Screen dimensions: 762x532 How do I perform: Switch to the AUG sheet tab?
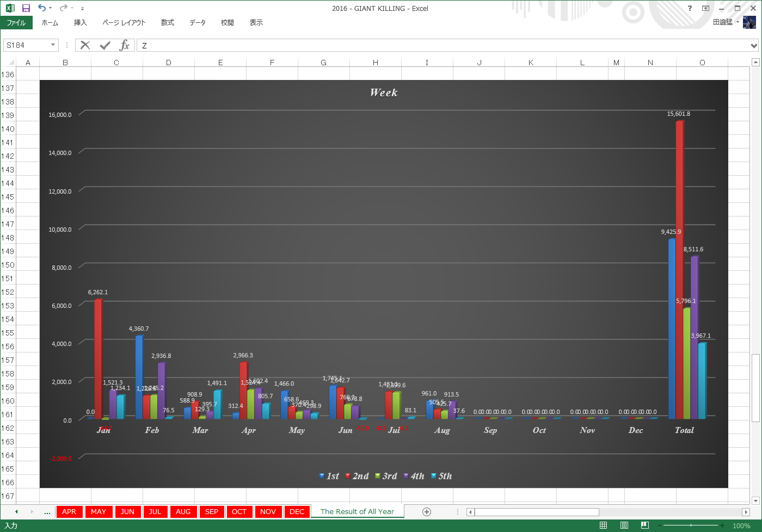(x=183, y=511)
